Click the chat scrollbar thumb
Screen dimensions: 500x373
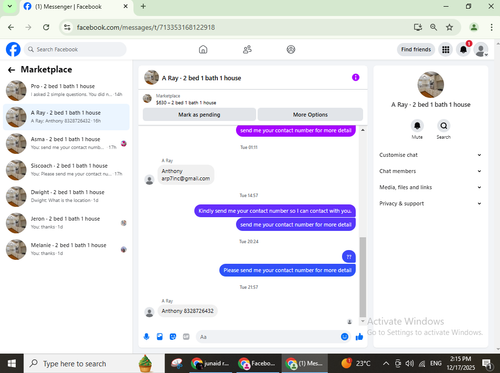coord(363,277)
